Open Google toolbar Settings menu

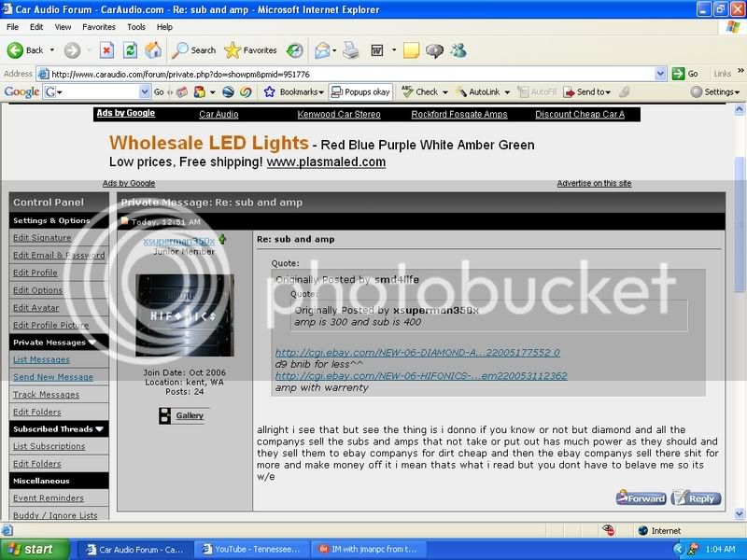coord(715,91)
